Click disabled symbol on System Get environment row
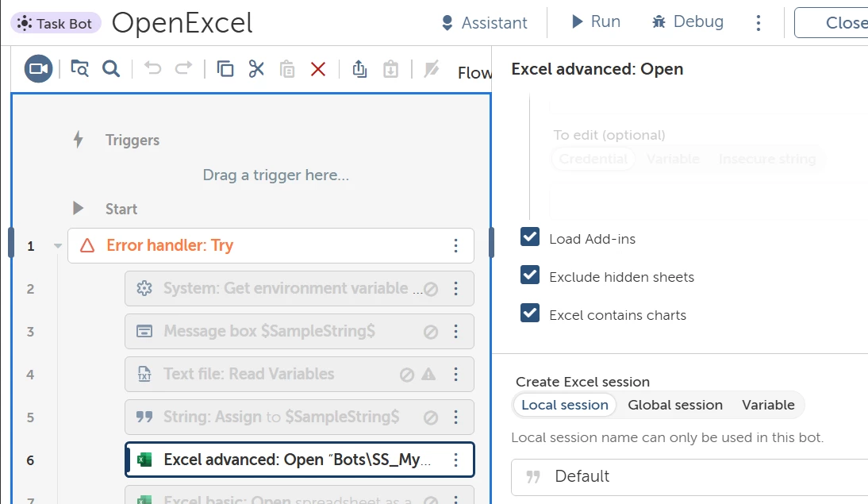Image resolution: width=868 pixels, height=504 pixels. (431, 289)
